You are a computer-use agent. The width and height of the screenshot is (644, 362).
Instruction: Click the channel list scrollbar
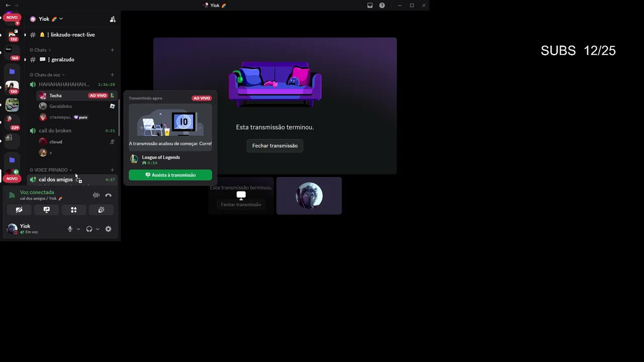[119, 117]
